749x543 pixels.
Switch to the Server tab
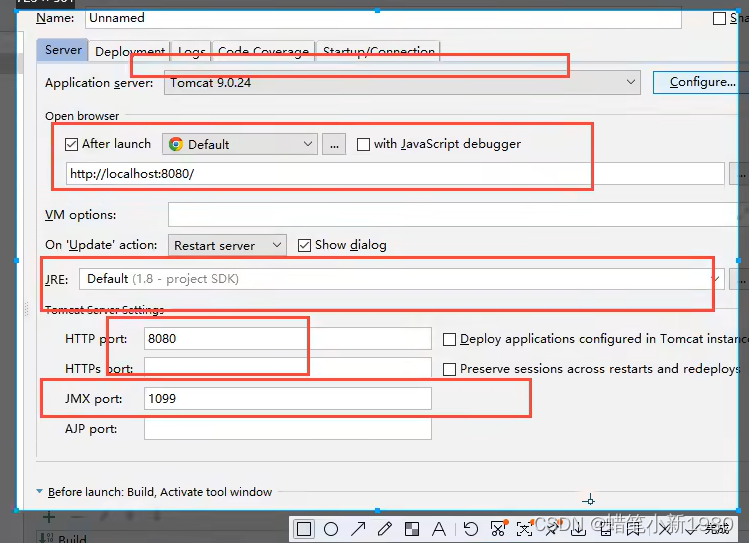tap(63, 50)
